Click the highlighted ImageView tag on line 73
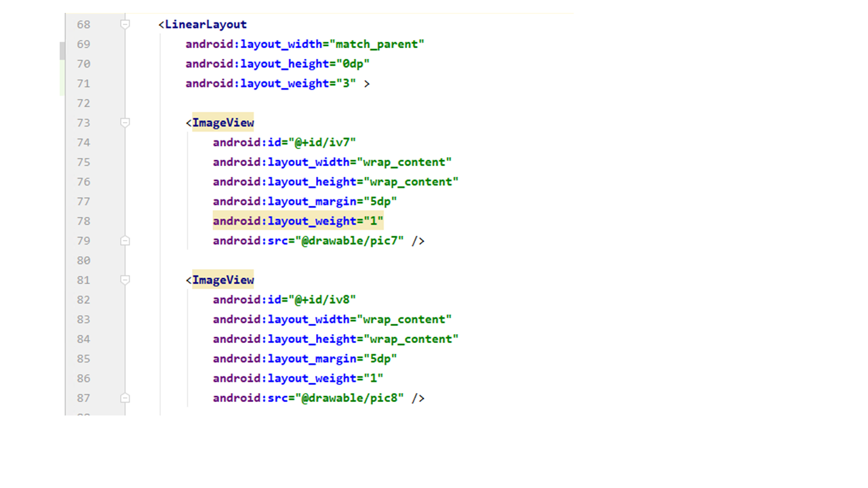Screen dimensions: 868x488 223,123
